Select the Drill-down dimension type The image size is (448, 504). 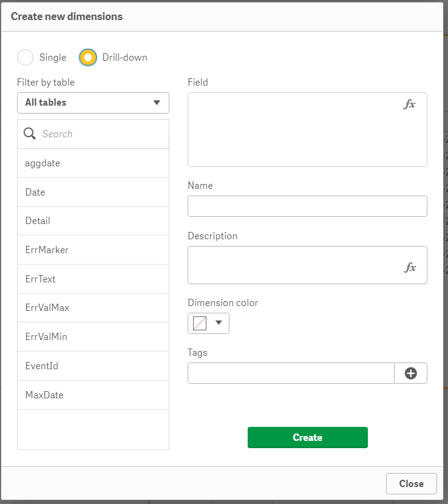pyautogui.click(x=87, y=57)
